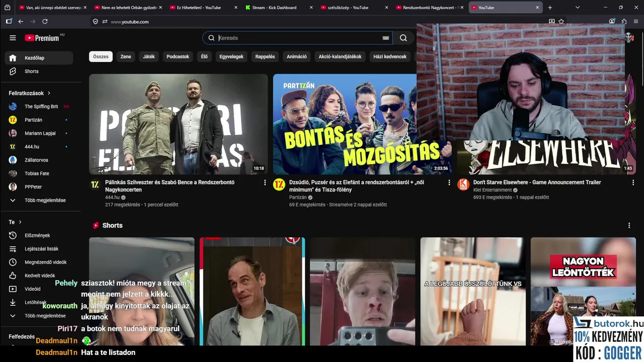Select the Akció-kalandjátékok filter chip
Viewport: 644px width, 362px height.
pyautogui.click(x=340, y=56)
